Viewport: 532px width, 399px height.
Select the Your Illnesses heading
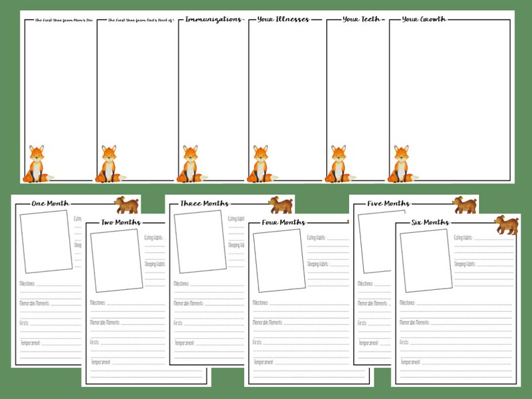(x=283, y=19)
